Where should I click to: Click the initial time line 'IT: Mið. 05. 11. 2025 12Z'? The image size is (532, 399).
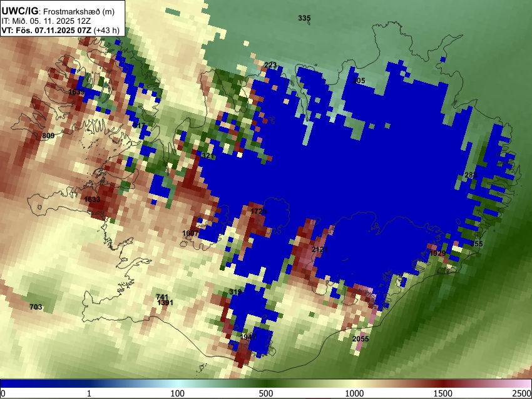click(46, 21)
